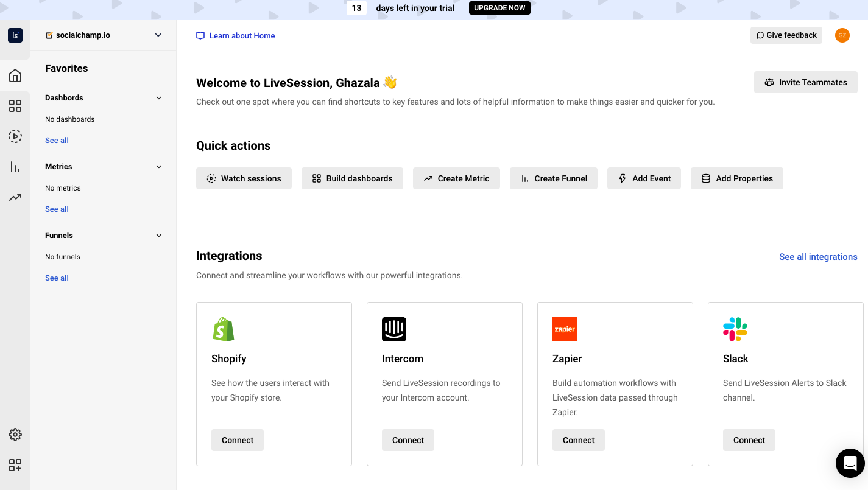Click the Upgrade Now button
The width and height of the screenshot is (868, 490).
[499, 8]
